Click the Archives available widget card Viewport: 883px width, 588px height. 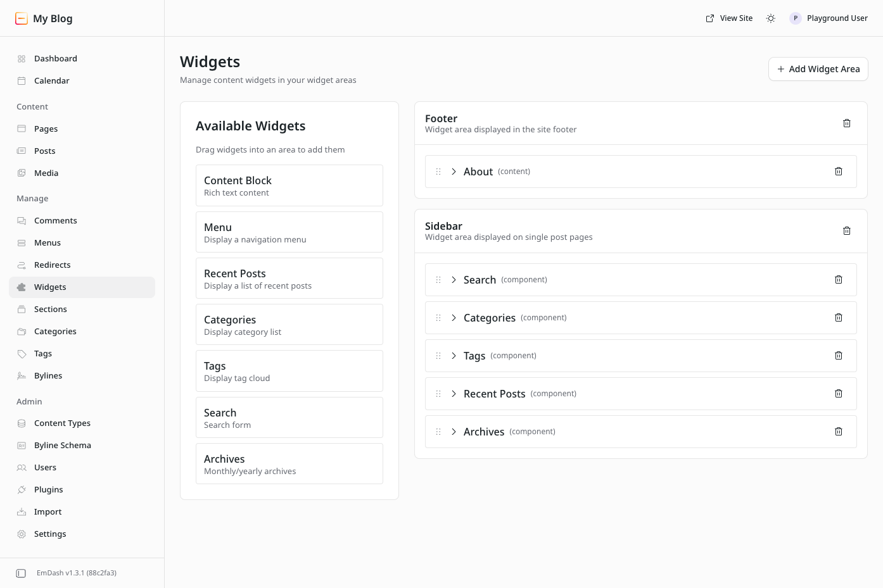click(x=289, y=464)
